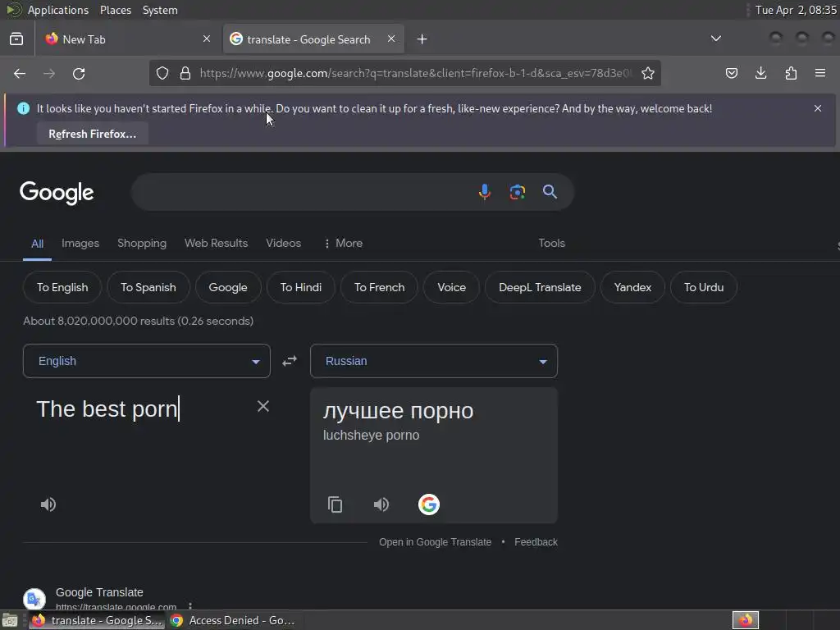Viewport: 840px width, 630px height.
Task: Dismiss the Firefox refresh notification
Action: (818, 108)
